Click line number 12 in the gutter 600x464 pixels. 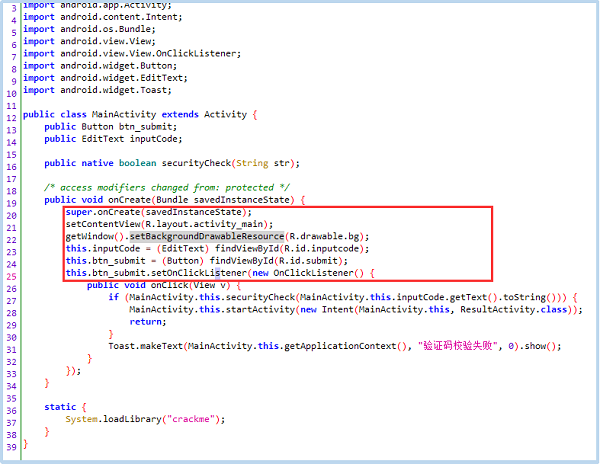[x=11, y=118]
